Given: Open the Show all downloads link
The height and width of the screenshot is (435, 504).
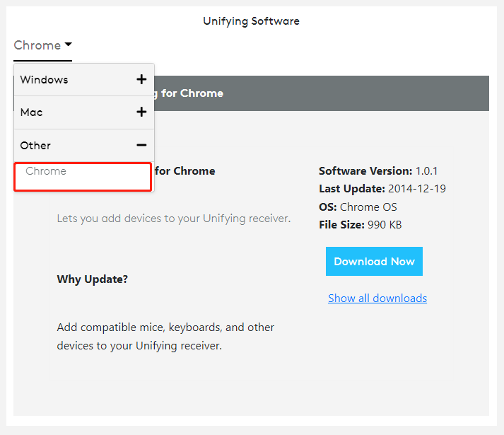Looking at the screenshot, I should point(377,298).
